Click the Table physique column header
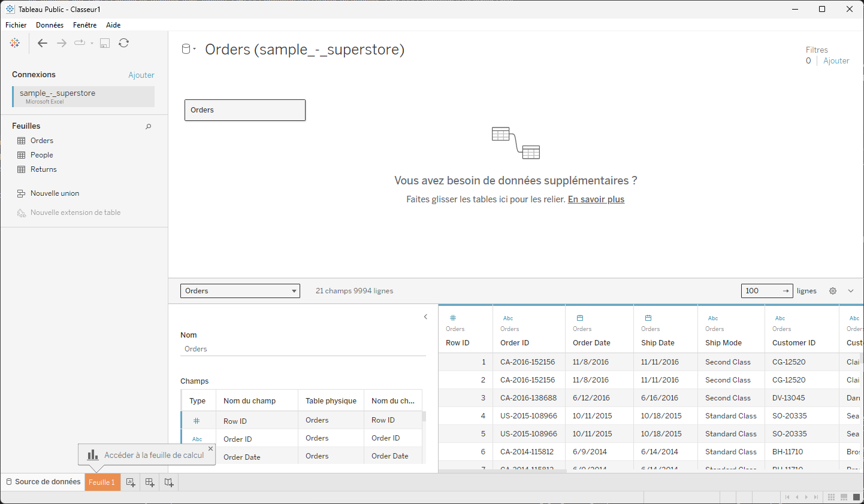864x504 pixels. (331, 401)
